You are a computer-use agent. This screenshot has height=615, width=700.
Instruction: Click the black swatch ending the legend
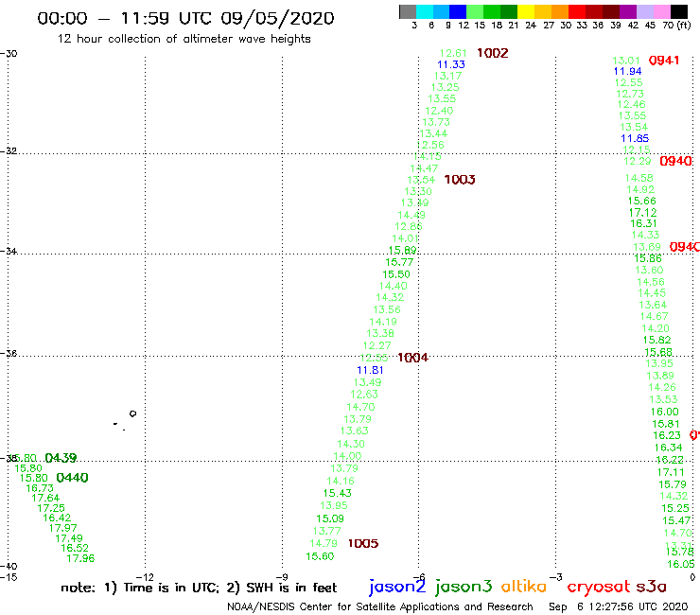(x=678, y=12)
